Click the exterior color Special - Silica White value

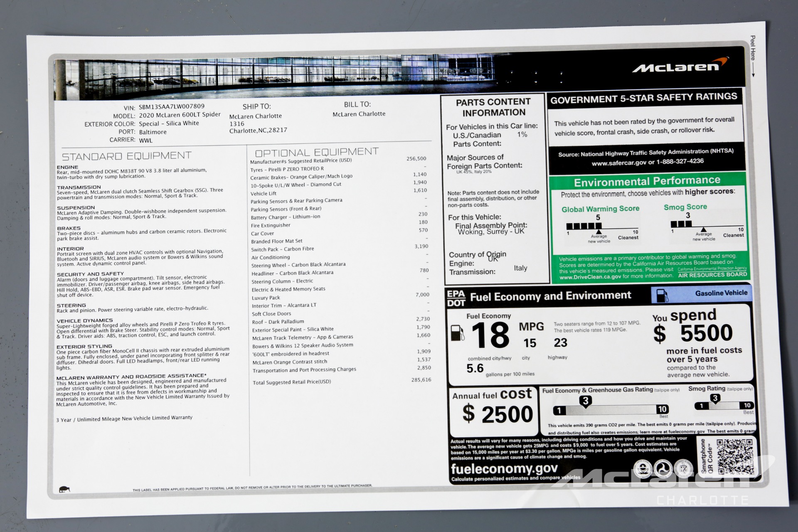point(169,123)
